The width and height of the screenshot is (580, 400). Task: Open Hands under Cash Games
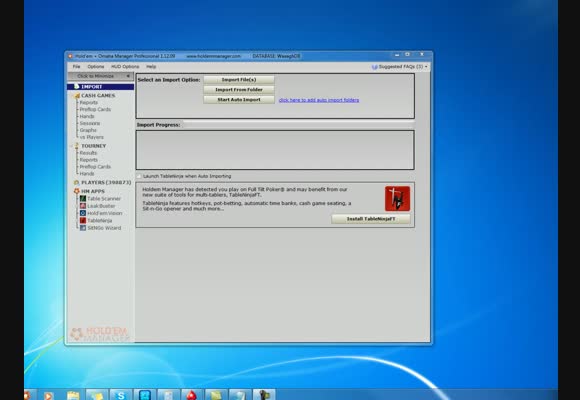[87, 116]
